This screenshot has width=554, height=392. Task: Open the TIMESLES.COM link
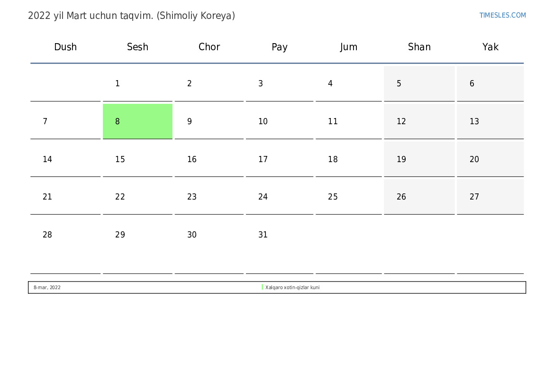tap(502, 15)
